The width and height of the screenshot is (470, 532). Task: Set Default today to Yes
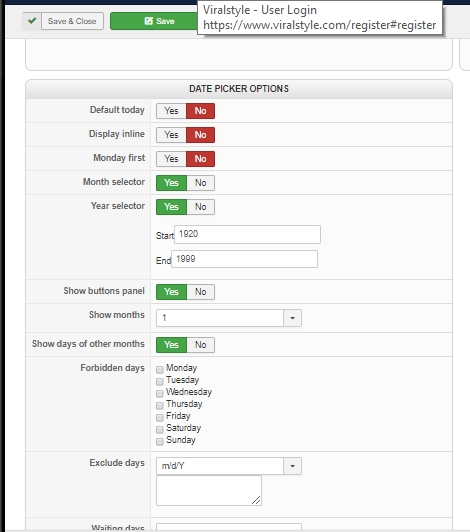point(171,111)
